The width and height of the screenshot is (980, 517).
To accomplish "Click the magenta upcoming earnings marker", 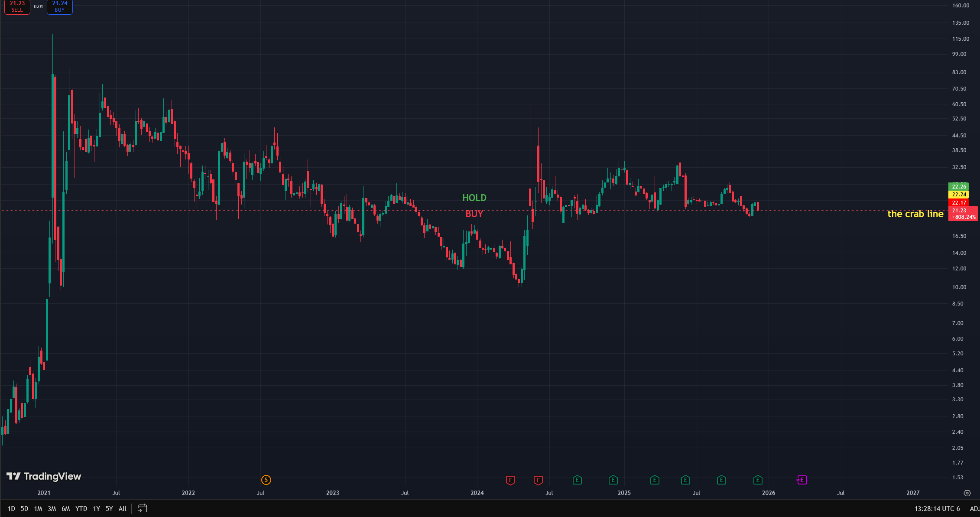I will [x=802, y=480].
